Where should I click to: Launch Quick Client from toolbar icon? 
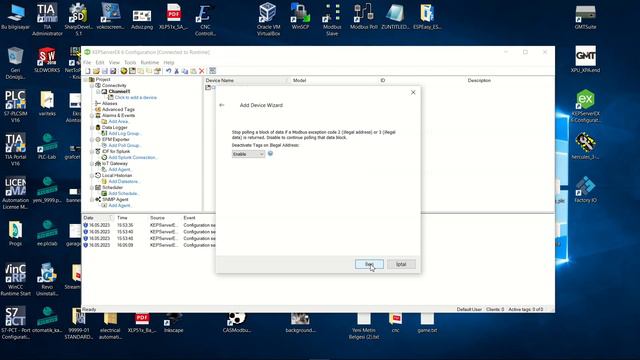[x=213, y=71]
